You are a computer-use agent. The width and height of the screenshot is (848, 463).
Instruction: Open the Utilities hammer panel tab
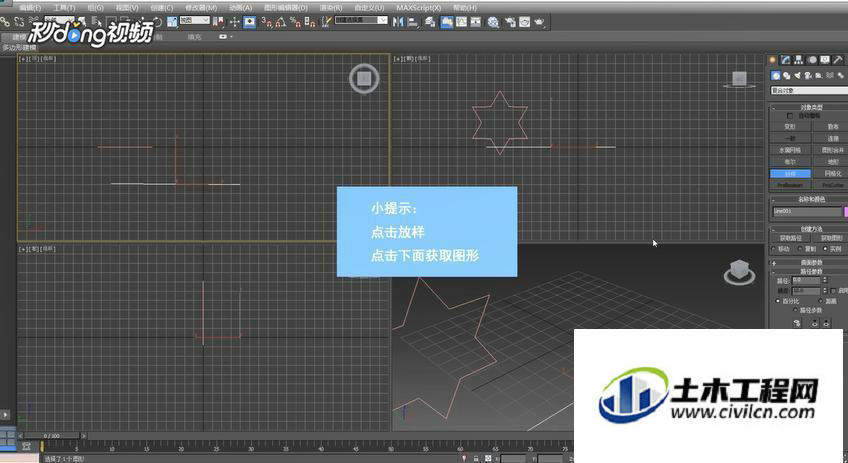pyautogui.click(x=837, y=59)
